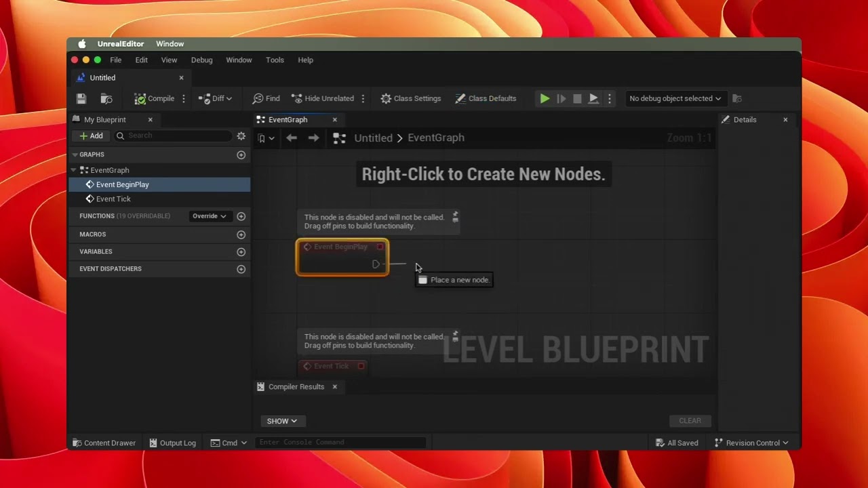
Task: Click the Add button in My Blueprint
Action: (91, 136)
